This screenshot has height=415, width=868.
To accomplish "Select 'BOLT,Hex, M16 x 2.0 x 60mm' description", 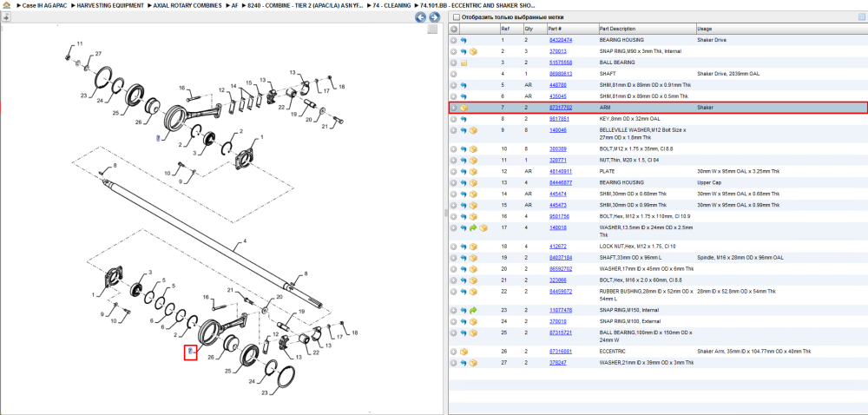I will [x=642, y=280].
